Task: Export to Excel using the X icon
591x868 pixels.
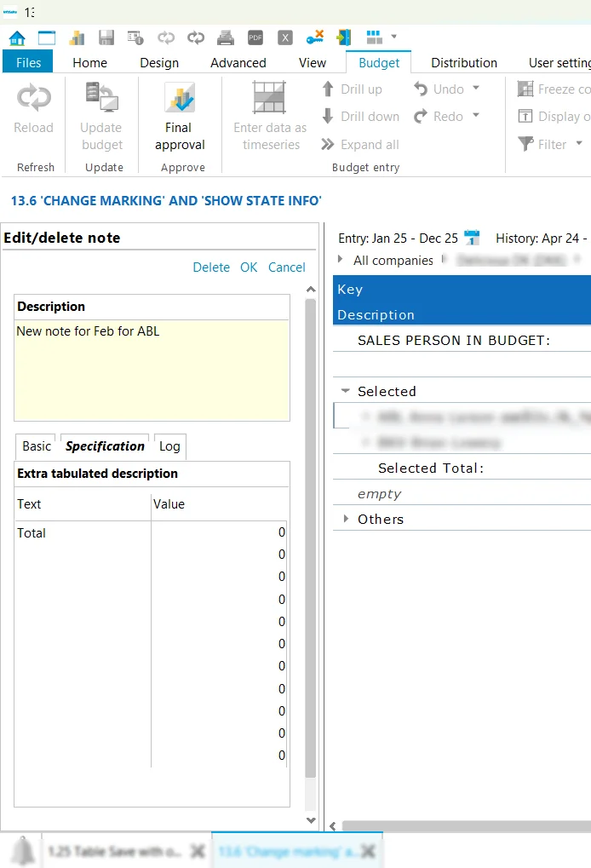Action: tap(285, 38)
